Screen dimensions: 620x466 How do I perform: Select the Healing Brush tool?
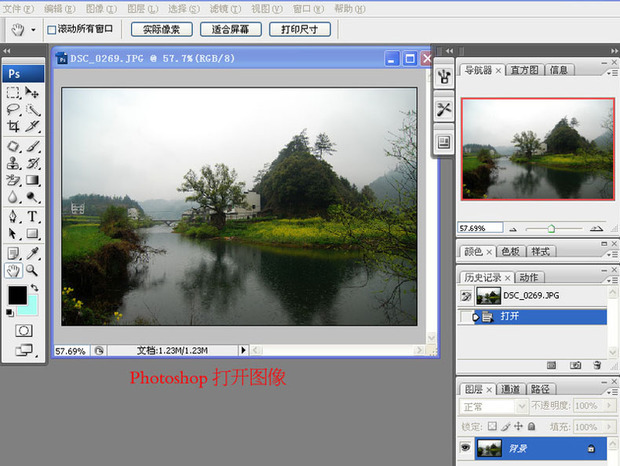point(13,147)
